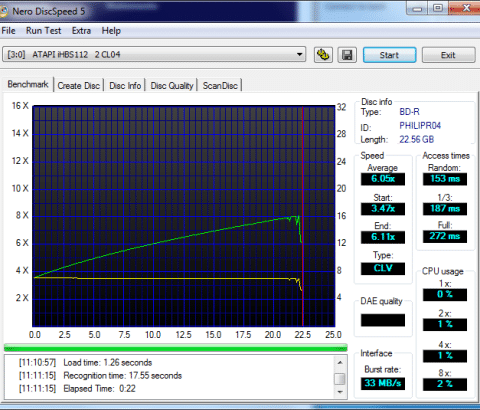Maximize the Nero DiscSpeed window
The height and width of the screenshot is (410, 480).
438,9
